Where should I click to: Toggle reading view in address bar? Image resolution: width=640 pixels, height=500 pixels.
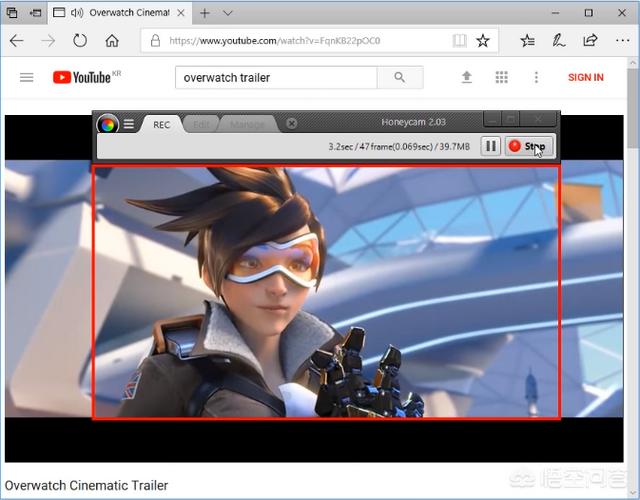tap(459, 41)
